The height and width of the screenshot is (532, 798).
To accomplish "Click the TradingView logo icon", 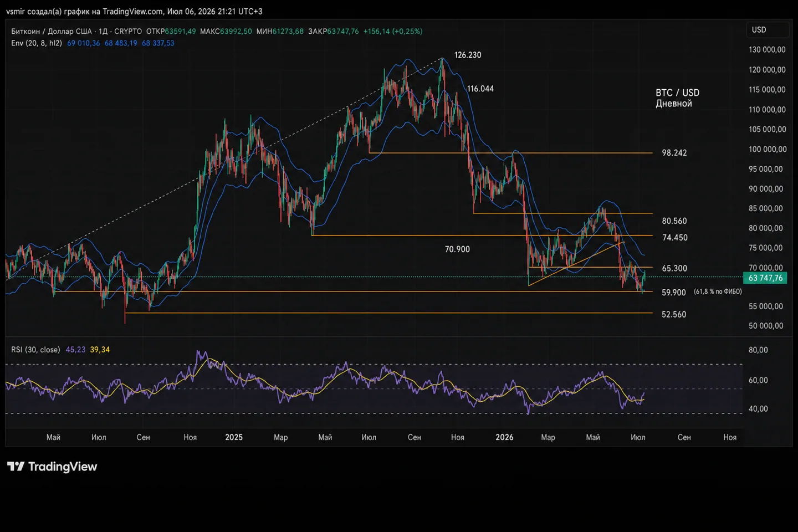I will click(16, 467).
